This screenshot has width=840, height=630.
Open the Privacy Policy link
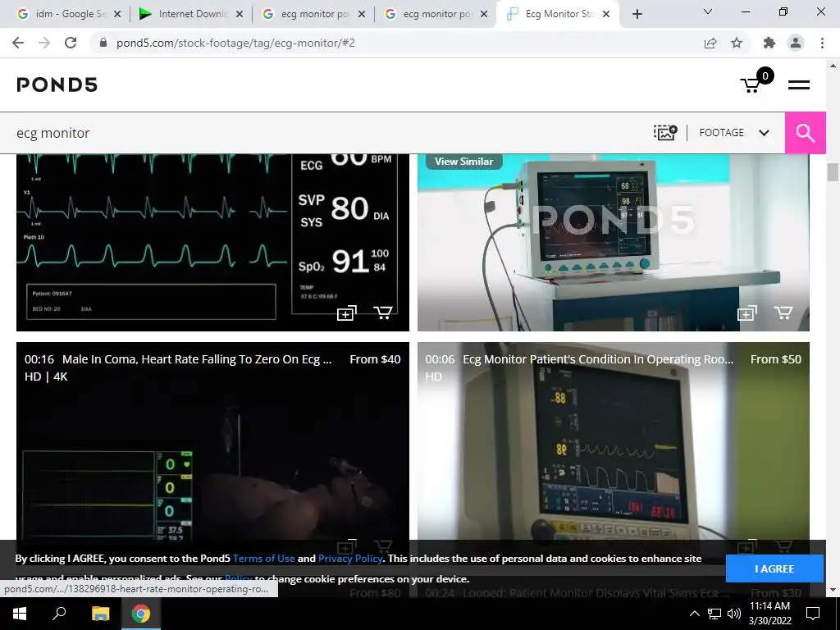click(x=350, y=558)
